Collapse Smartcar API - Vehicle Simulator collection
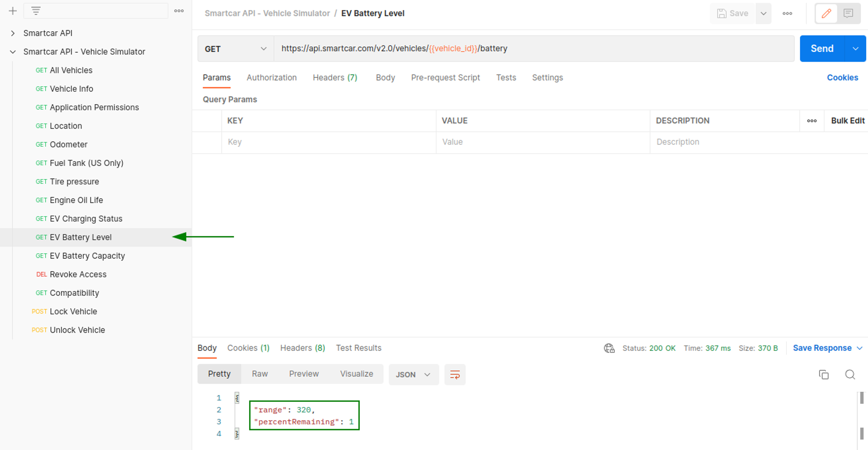The image size is (868, 450). coord(13,52)
